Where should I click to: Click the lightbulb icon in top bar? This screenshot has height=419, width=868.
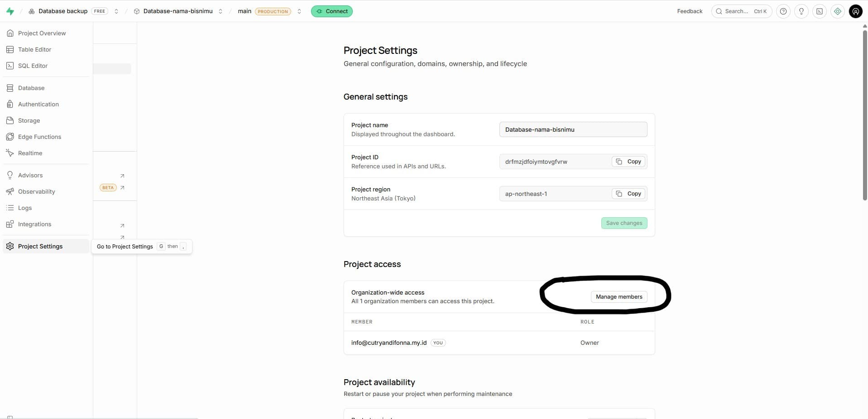(x=801, y=11)
